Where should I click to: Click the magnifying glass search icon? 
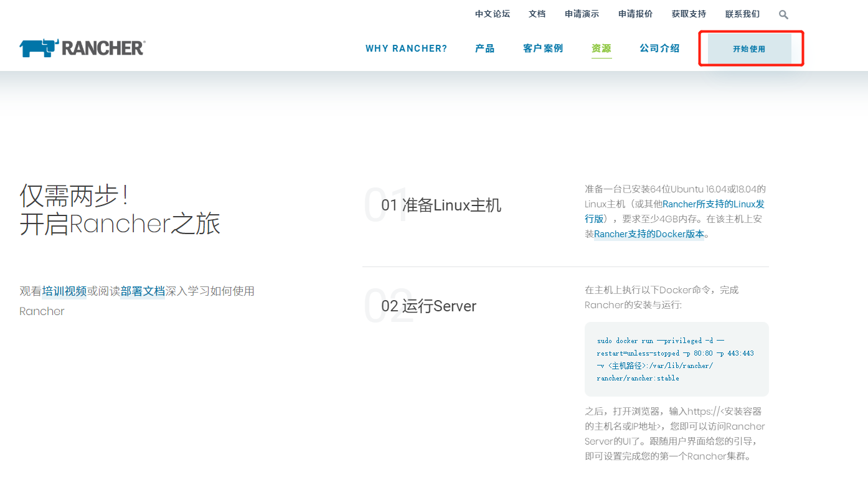(783, 14)
